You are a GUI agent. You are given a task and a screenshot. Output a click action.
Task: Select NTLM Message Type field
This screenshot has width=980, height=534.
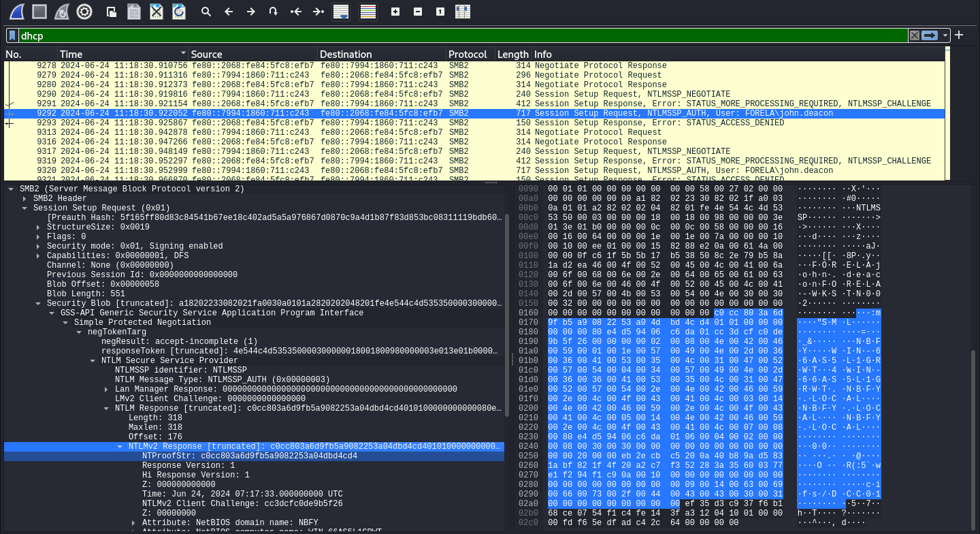point(254,379)
